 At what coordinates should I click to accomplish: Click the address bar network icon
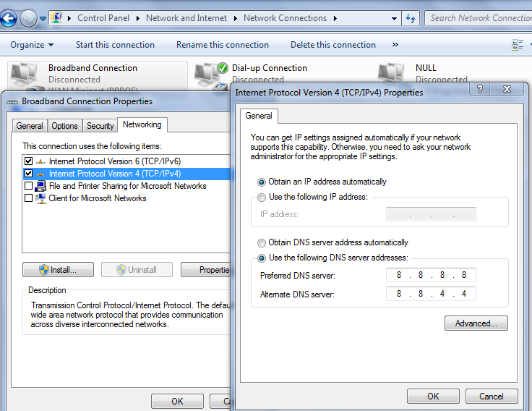[56, 17]
